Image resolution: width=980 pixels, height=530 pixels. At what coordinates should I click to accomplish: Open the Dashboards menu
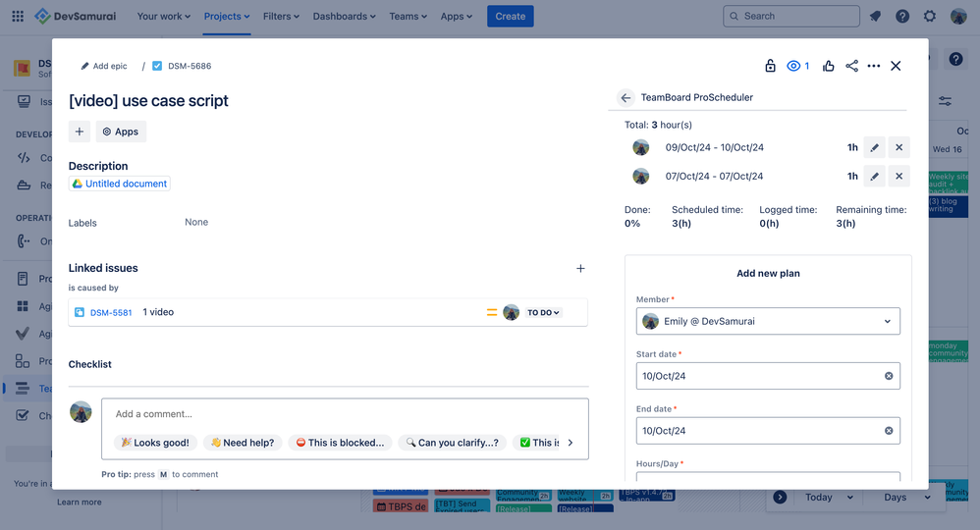(345, 17)
